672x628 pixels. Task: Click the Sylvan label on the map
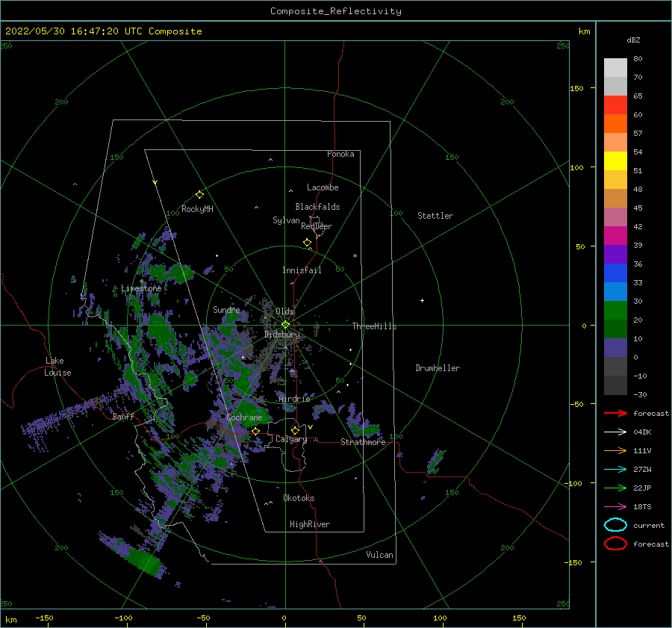286,220
